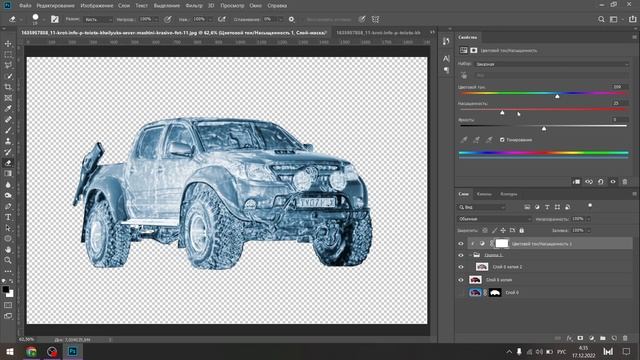This screenshot has height=360, width=640.
Task: Add a layer mask
Action: pyautogui.click(x=580, y=338)
